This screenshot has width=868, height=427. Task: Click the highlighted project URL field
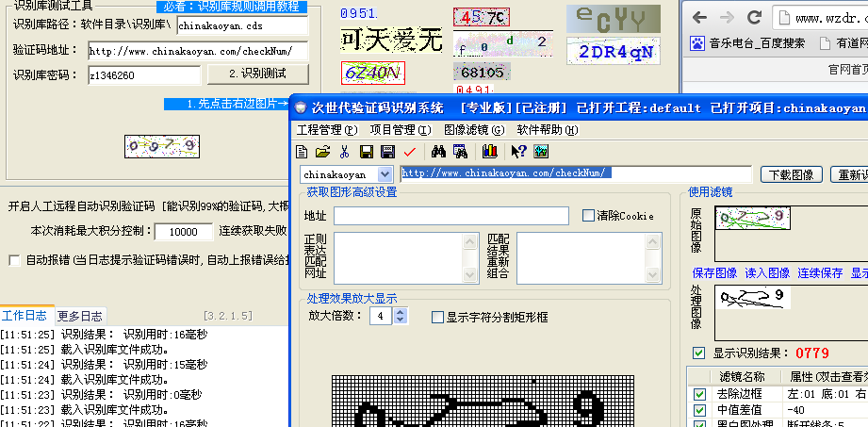[576, 173]
